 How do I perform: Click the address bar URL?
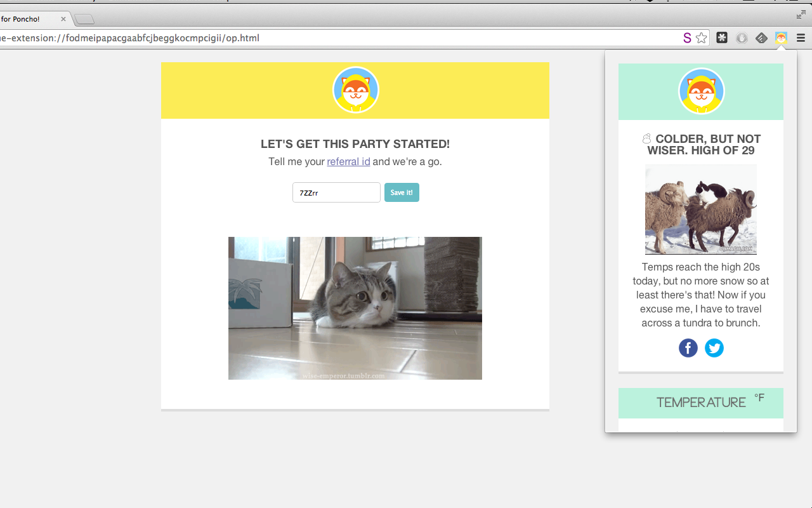pos(130,38)
